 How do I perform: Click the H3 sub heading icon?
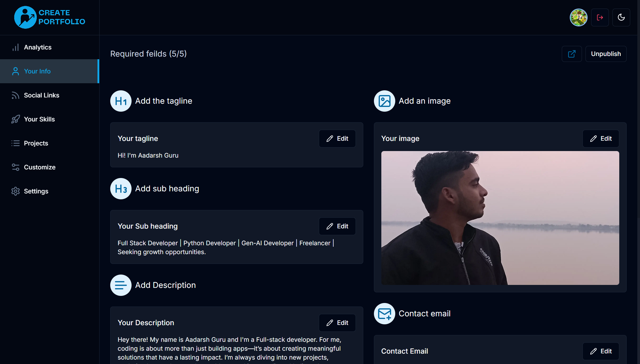tap(121, 189)
